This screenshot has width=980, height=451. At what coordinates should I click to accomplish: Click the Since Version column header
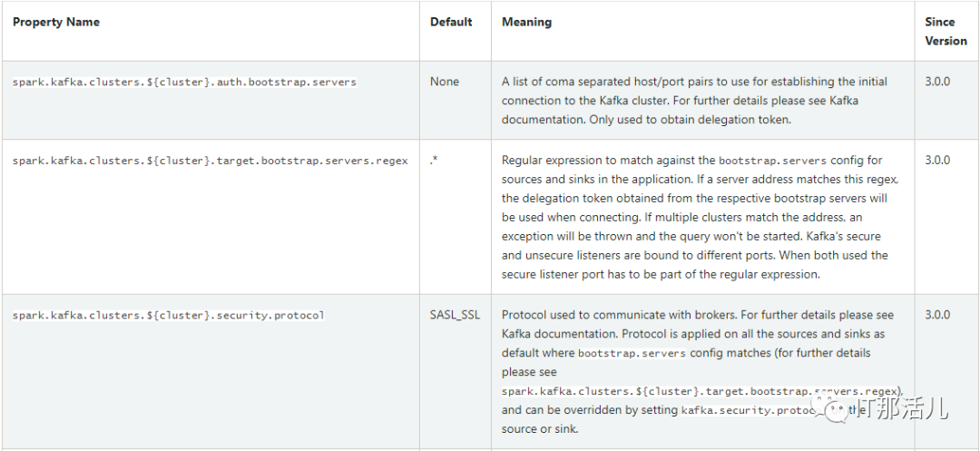(x=946, y=31)
